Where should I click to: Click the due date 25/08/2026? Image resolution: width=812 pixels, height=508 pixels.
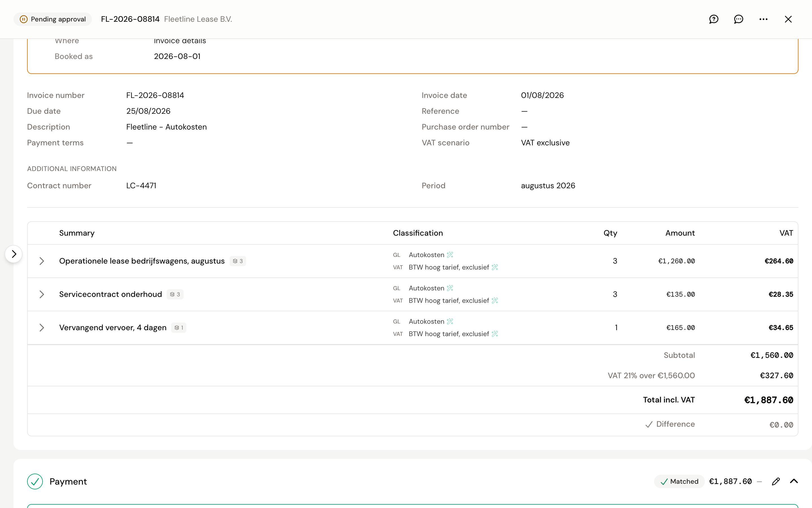148,111
